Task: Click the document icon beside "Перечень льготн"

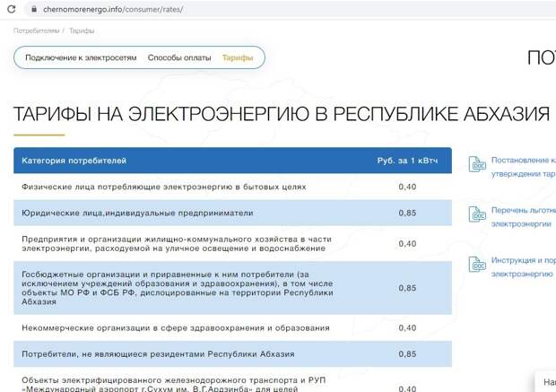Action: click(477, 215)
